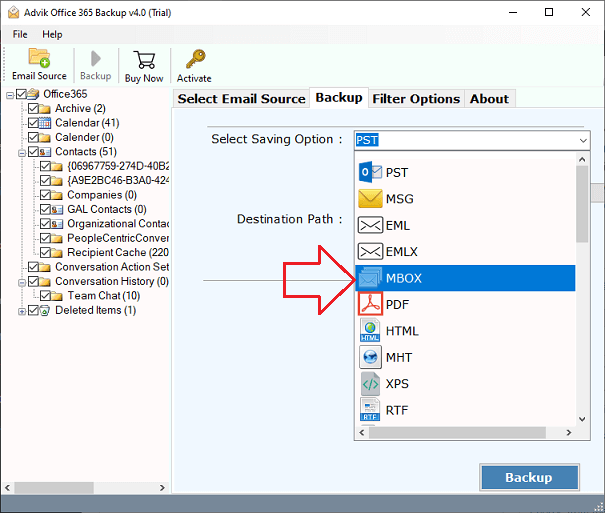Choose HTML from format list
The width and height of the screenshot is (605, 513).
point(465,331)
